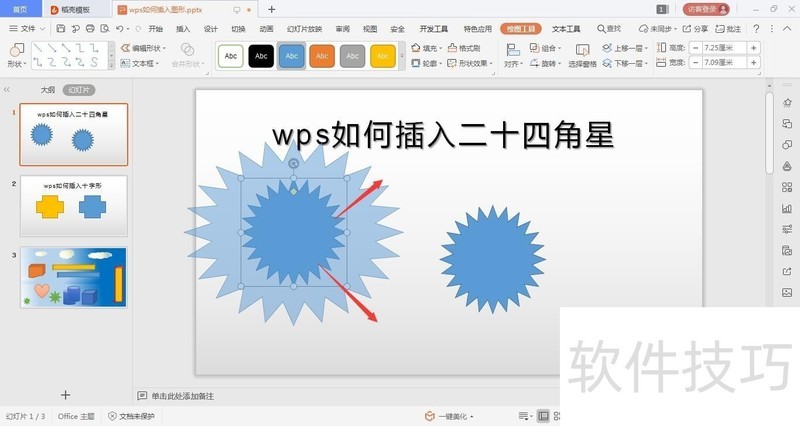Switch thumbnail pane to 大纲 outline

click(x=47, y=90)
